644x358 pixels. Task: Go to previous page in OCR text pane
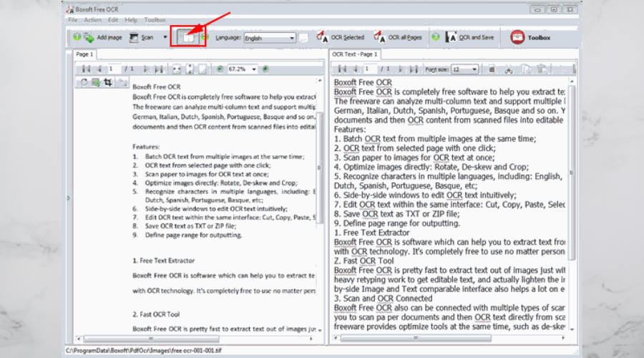(355, 69)
